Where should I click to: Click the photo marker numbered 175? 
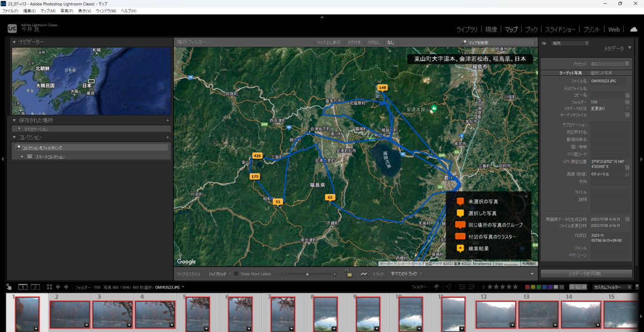click(254, 176)
